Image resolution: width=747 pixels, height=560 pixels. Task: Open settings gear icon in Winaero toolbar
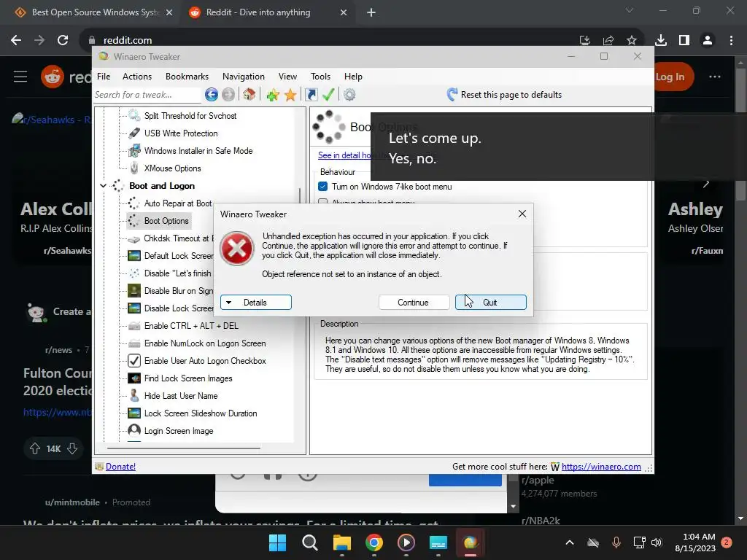coord(349,95)
